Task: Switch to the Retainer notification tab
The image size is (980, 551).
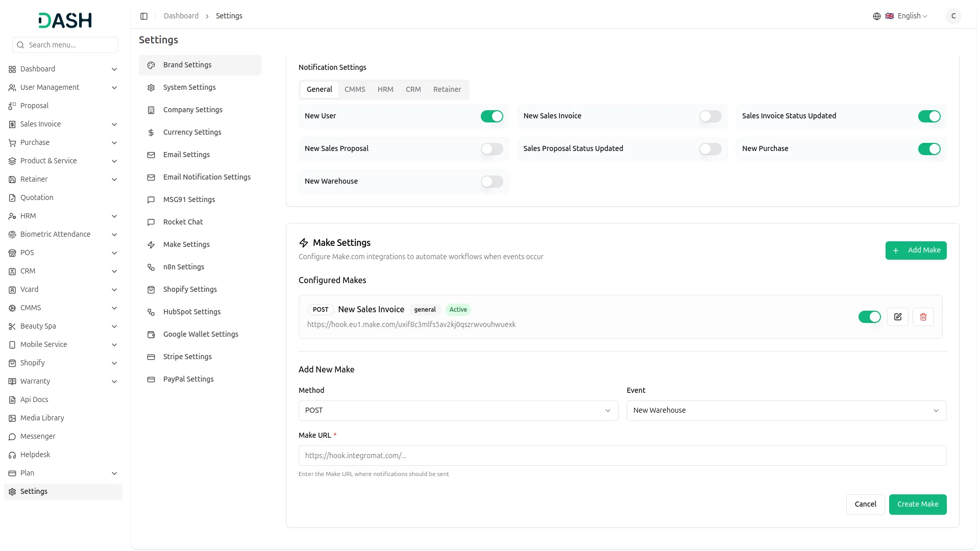Action: (447, 89)
